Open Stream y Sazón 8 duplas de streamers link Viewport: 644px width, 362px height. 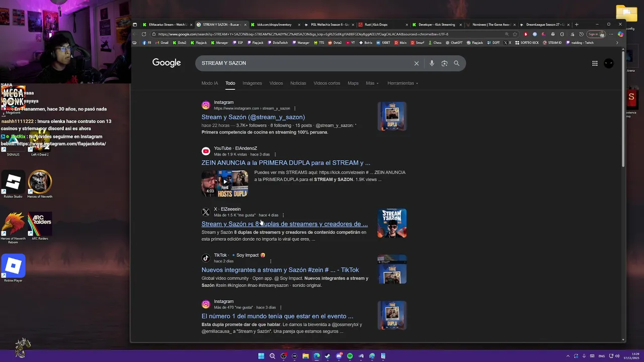[285, 224]
